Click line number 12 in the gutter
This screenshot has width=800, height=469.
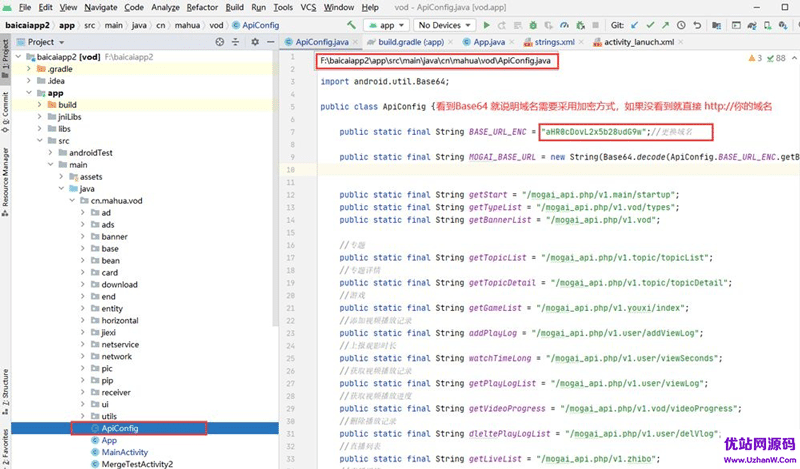(x=290, y=195)
